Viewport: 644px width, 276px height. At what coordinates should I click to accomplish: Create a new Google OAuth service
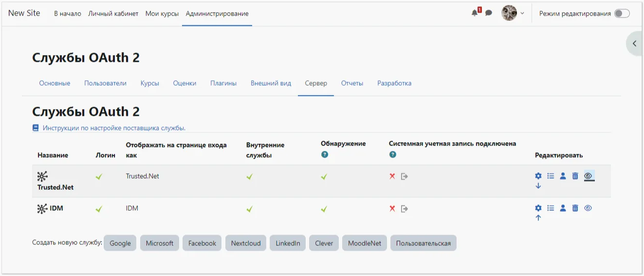120,243
